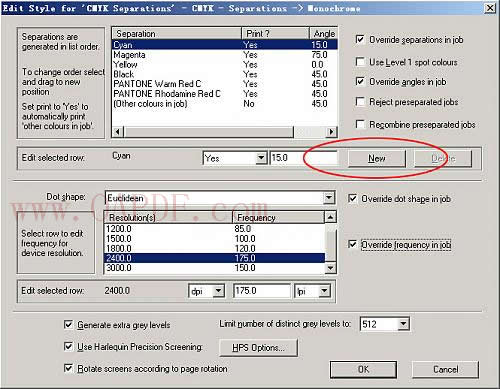
Task: Select the 1800.0 resolution row
Action: tap(215, 248)
